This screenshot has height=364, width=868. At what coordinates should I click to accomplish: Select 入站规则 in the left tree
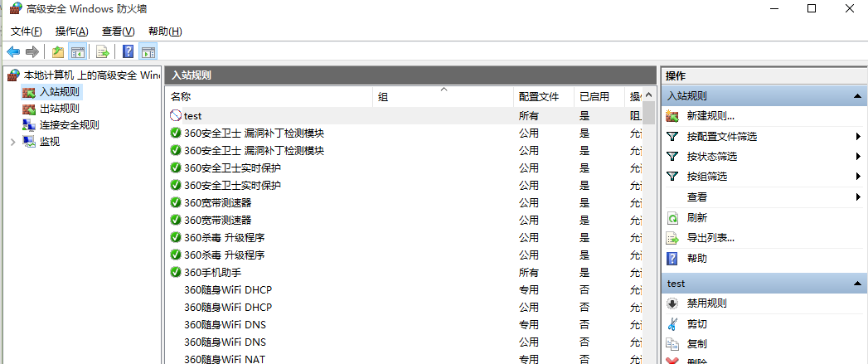pos(59,92)
